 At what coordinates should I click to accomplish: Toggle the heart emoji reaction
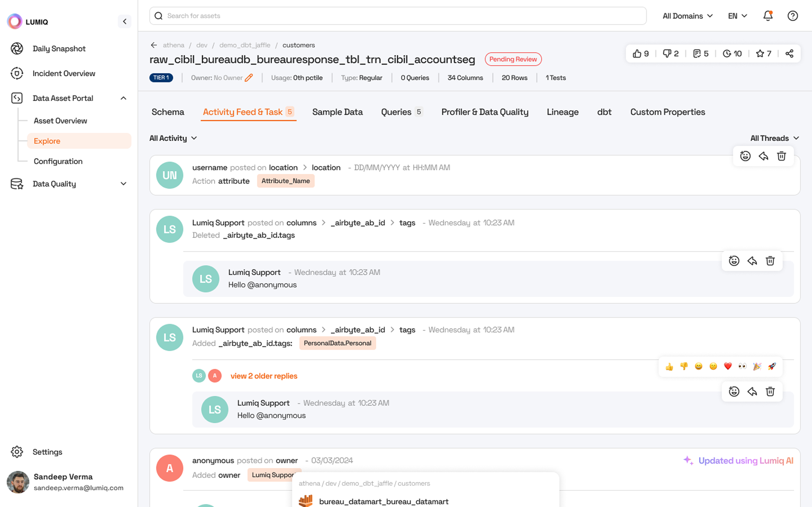pyautogui.click(x=728, y=366)
